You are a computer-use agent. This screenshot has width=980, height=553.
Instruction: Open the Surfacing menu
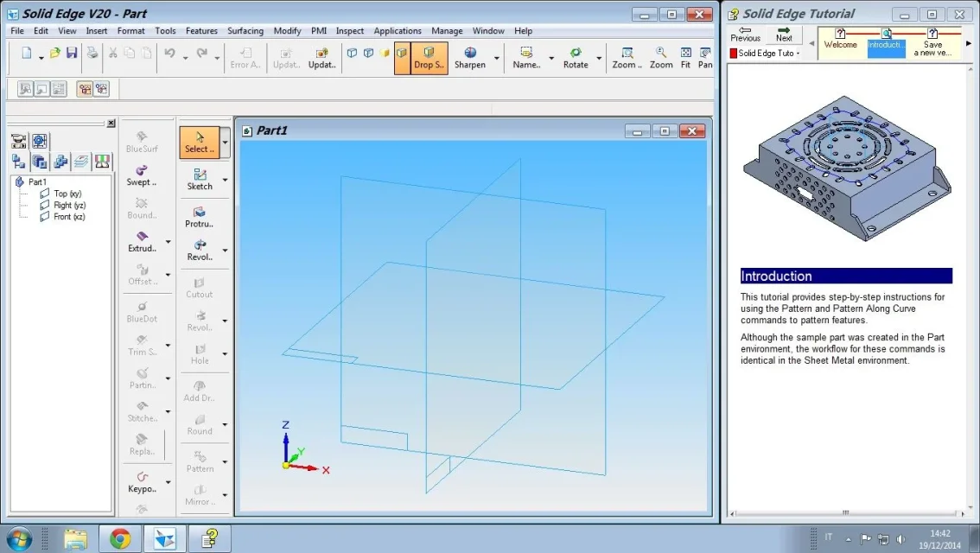pos(245,30)
